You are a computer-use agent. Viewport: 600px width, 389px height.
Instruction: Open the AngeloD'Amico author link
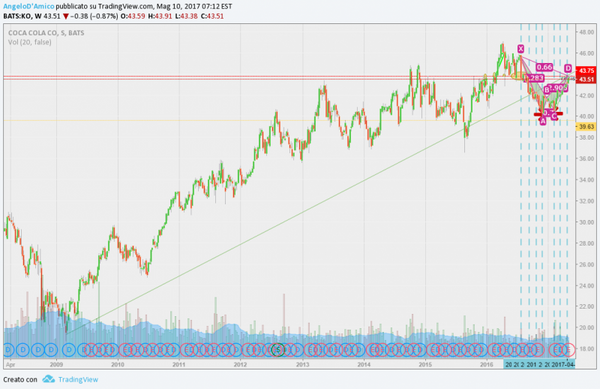click(x=29, y=6)
